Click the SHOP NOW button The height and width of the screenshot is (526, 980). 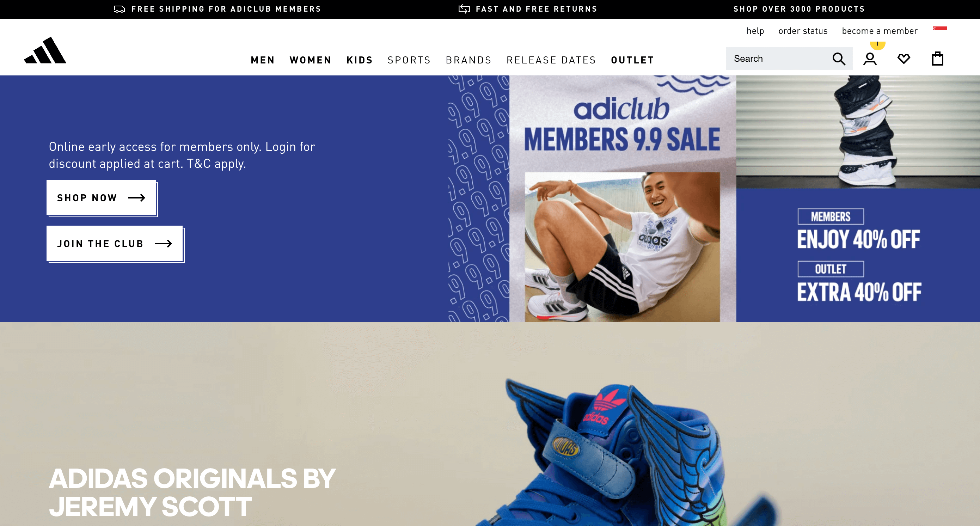pos(102,198)
